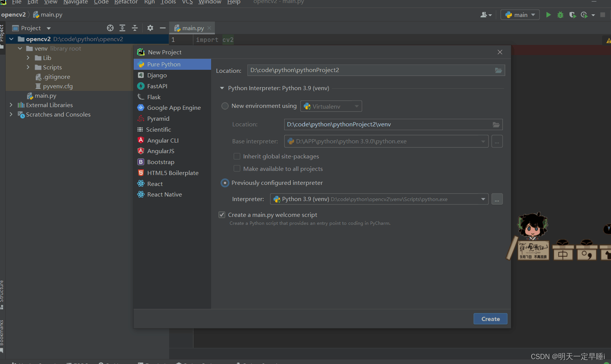Select Google App Engine project type
The width and height of the screenshot is (611, 364).
pyautogui.click(x=172, y=108)
